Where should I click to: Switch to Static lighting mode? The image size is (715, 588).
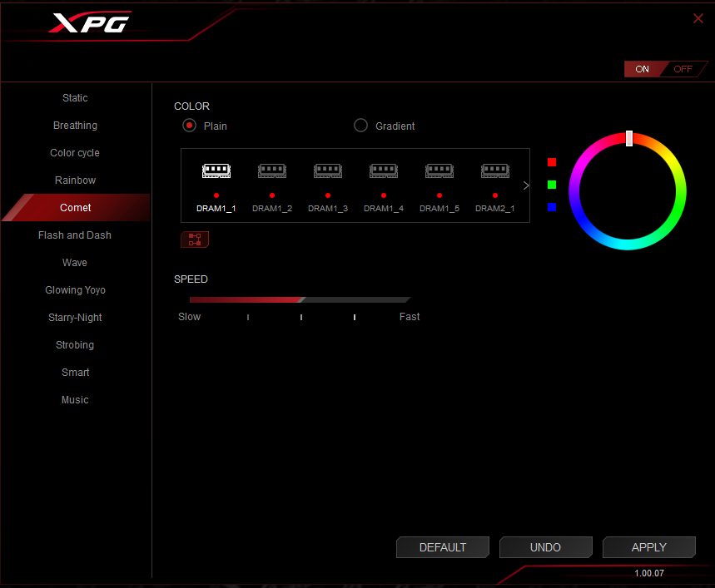pos(75,98)
